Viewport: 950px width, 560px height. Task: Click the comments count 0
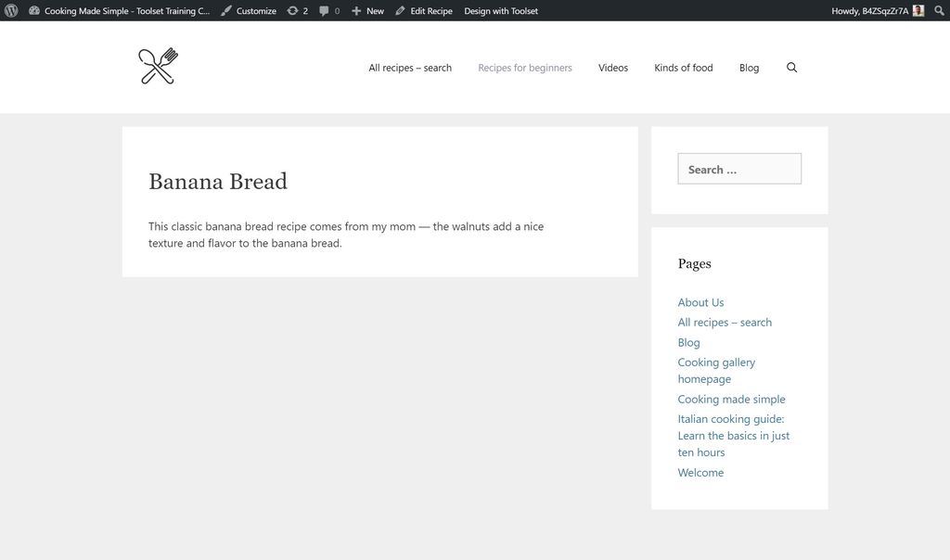(x=337, y=11)
